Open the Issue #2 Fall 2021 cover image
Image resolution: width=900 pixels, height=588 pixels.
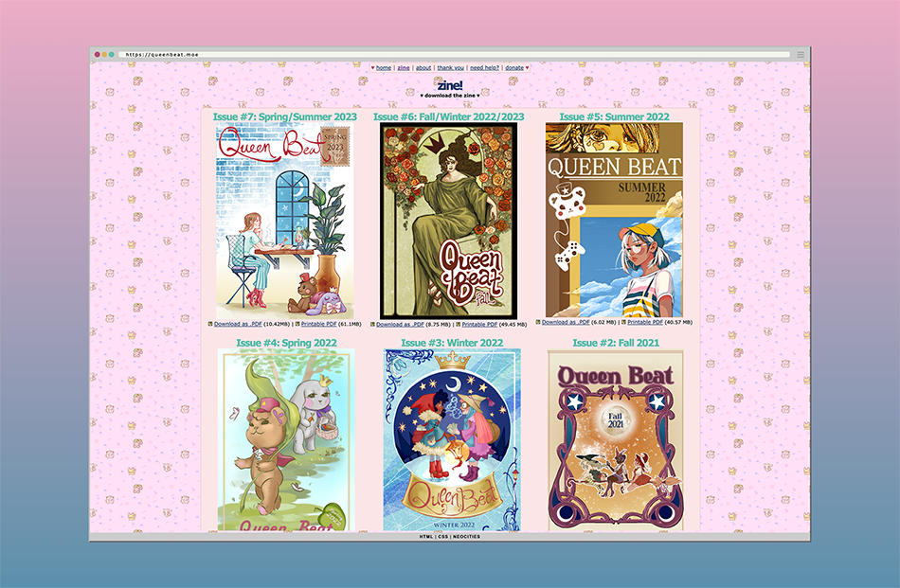pos(616,439)
